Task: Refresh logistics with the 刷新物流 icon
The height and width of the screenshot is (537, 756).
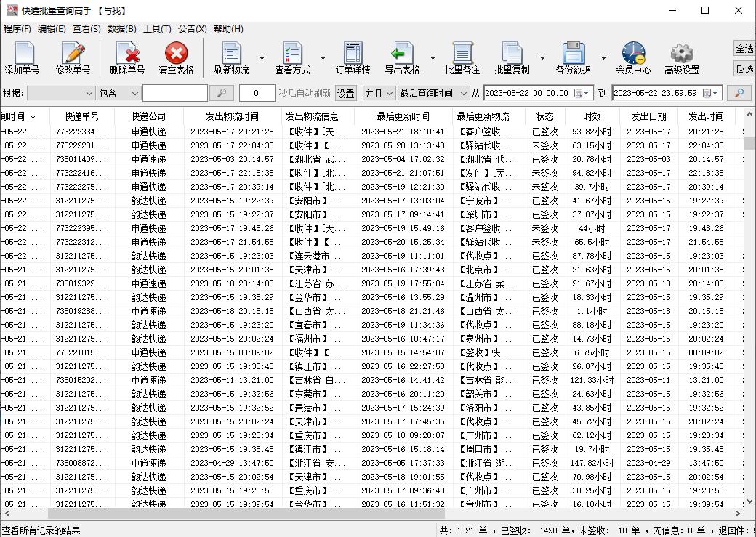Action: pos(231,58)
